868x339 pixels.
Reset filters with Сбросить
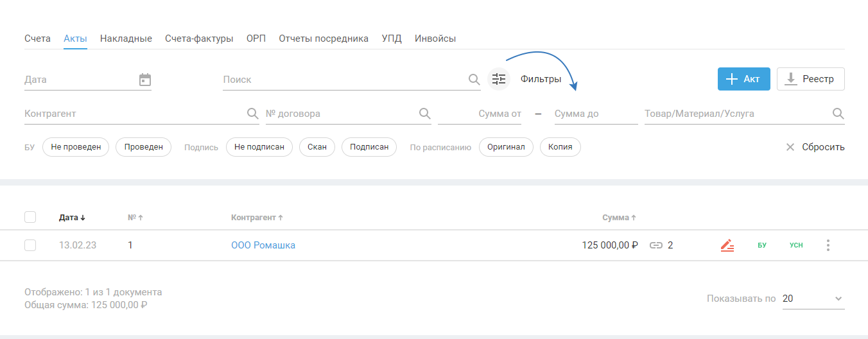[x=815, y=147]
